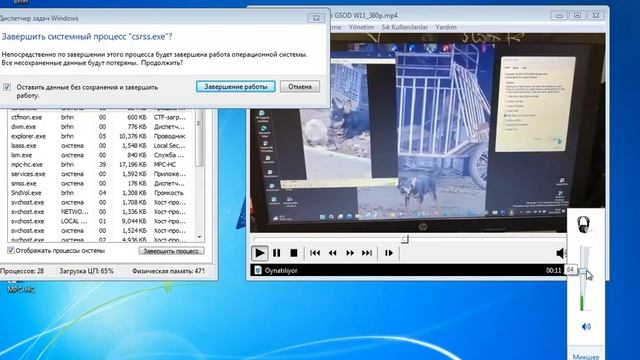Select the svchost.exe row run by LOCAL ...
640x360 pixels.
tap(101, 221)
